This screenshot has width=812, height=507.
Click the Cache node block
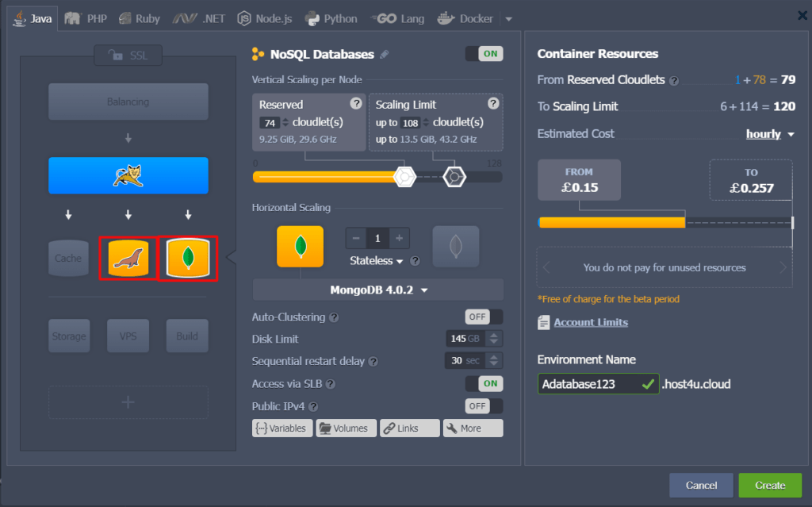(68, 258)
